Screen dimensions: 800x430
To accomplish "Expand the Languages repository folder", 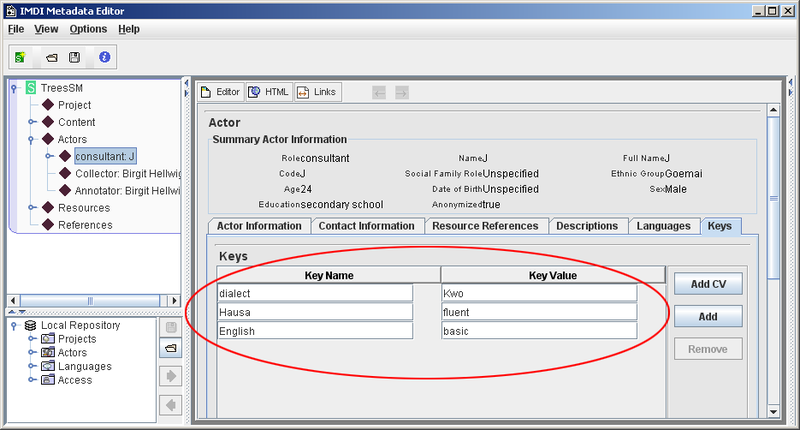I will click(x=31, y=367).
